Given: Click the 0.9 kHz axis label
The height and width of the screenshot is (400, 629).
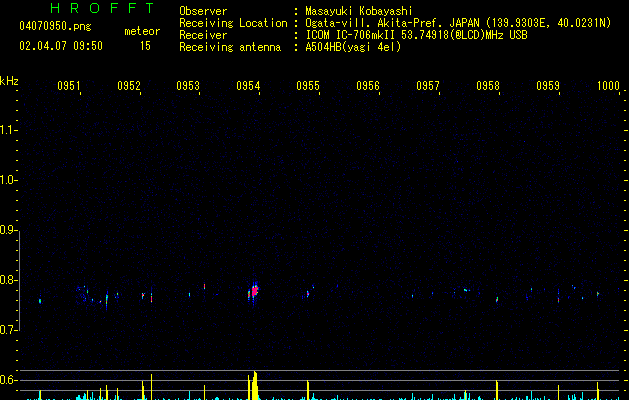Looking at the screenshot, I should [x=8, y=230].
